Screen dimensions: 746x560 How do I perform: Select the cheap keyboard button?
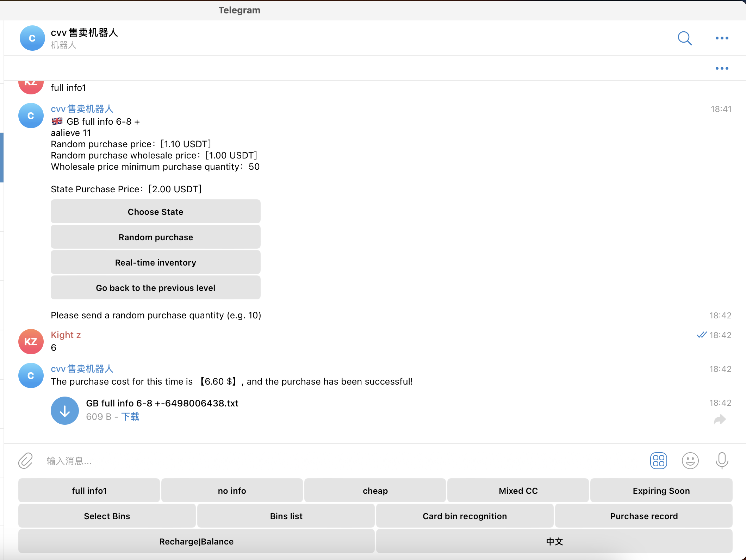(x=375, y=491)
